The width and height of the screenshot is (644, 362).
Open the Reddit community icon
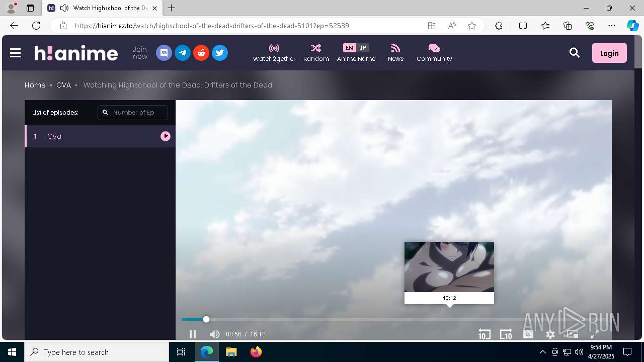coord(201,53)
